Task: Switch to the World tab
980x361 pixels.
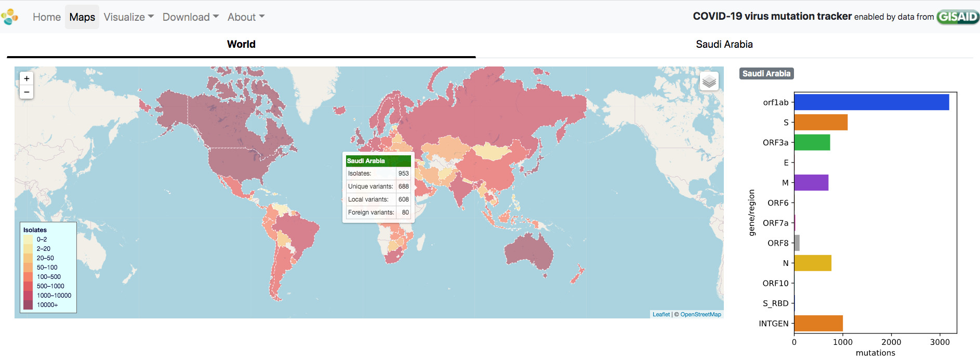Action: pyautogui.click(x=241, y=45)
